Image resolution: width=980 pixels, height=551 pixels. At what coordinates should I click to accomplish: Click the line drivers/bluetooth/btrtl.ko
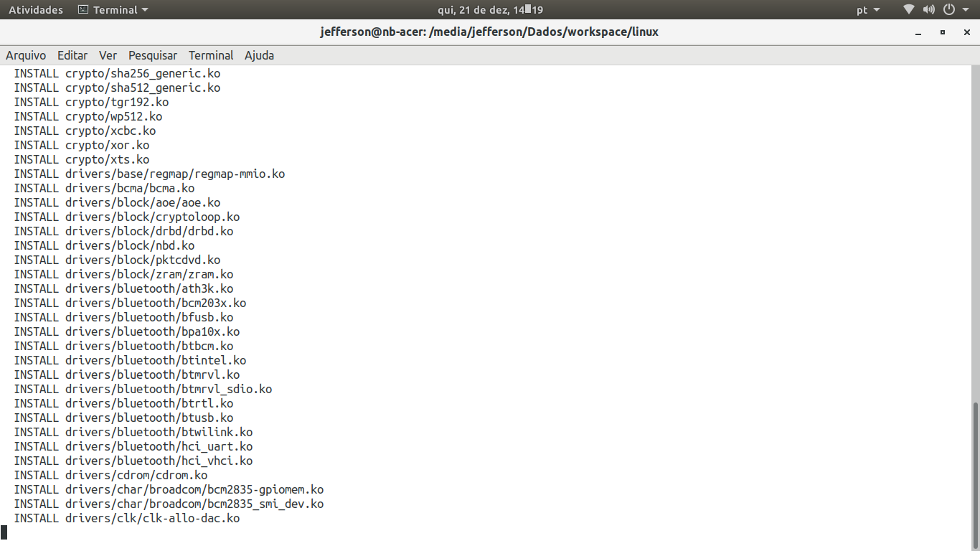coord(123,403)
